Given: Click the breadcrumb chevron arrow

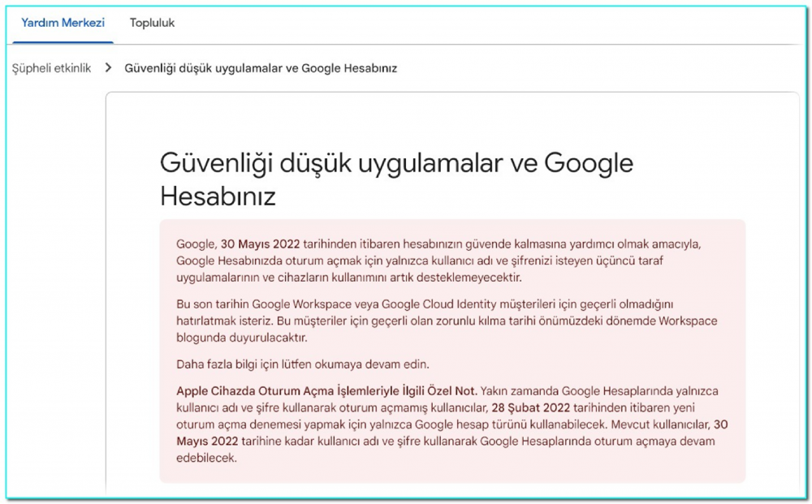Looking at the screenshot, I should (108, 68).
